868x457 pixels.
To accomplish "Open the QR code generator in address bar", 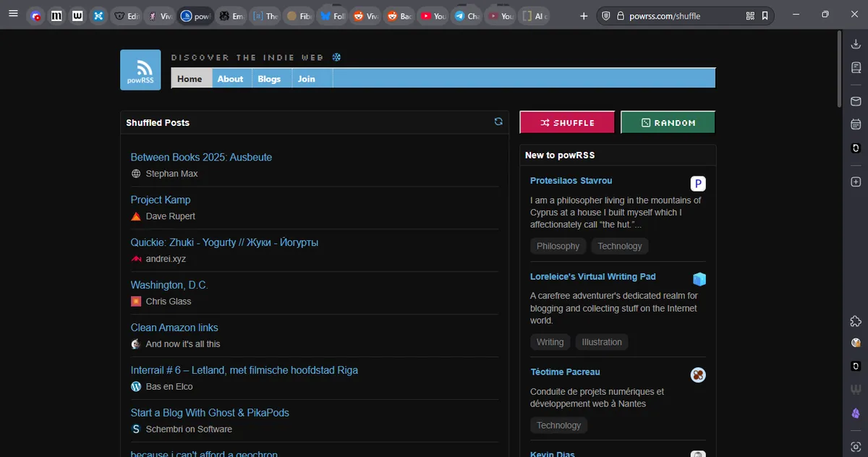I will click(750, 15).
